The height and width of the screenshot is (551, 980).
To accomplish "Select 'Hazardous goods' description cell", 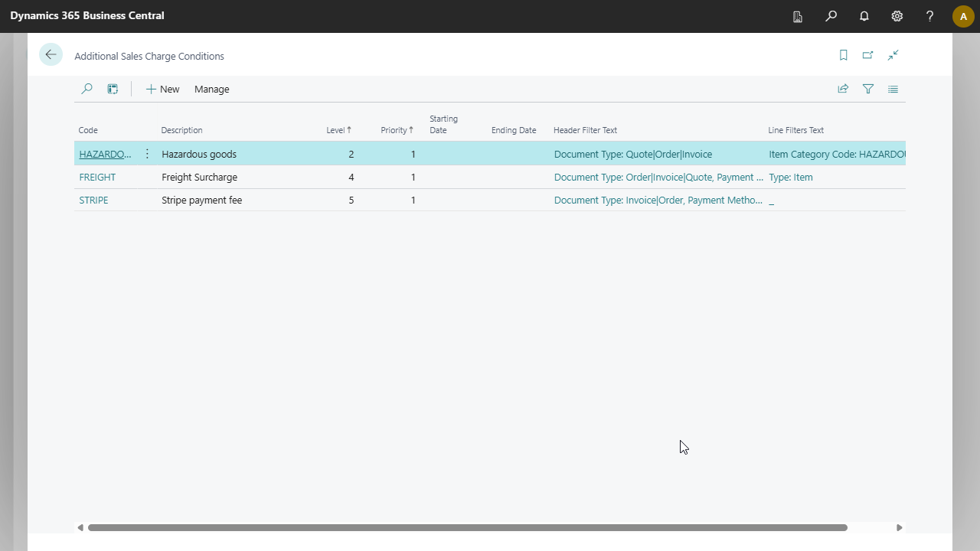I will click(199, 154).
